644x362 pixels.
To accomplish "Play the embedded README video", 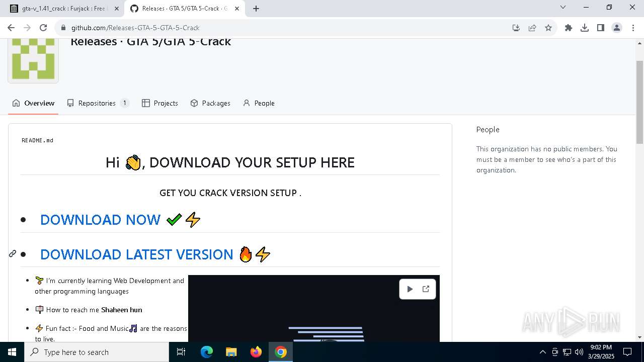I will click(x=410, y=289).
